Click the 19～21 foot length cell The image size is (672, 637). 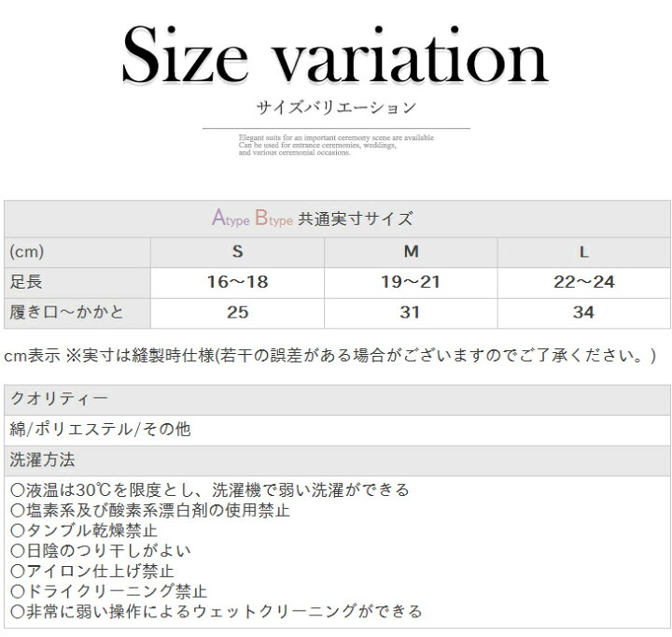tap(411, 282)
